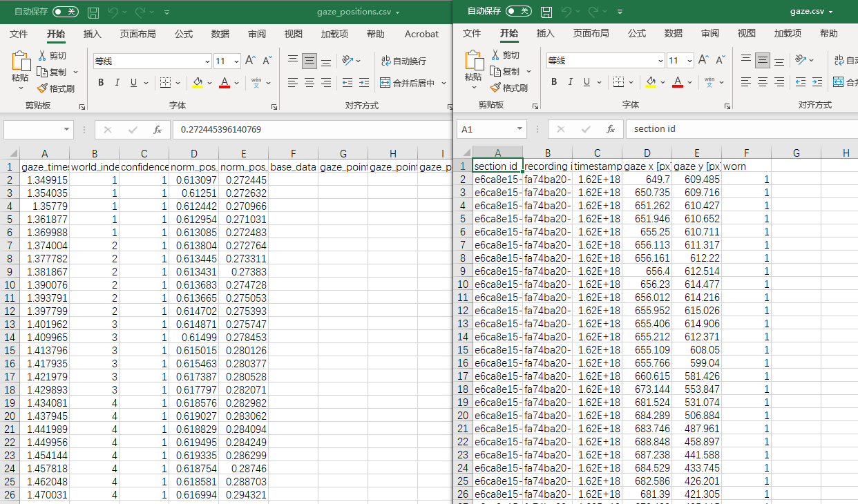The height and width of the screenshot is (504, 858).
Task: Open font color dropdown arrow in left window
Action: (236, 83)
